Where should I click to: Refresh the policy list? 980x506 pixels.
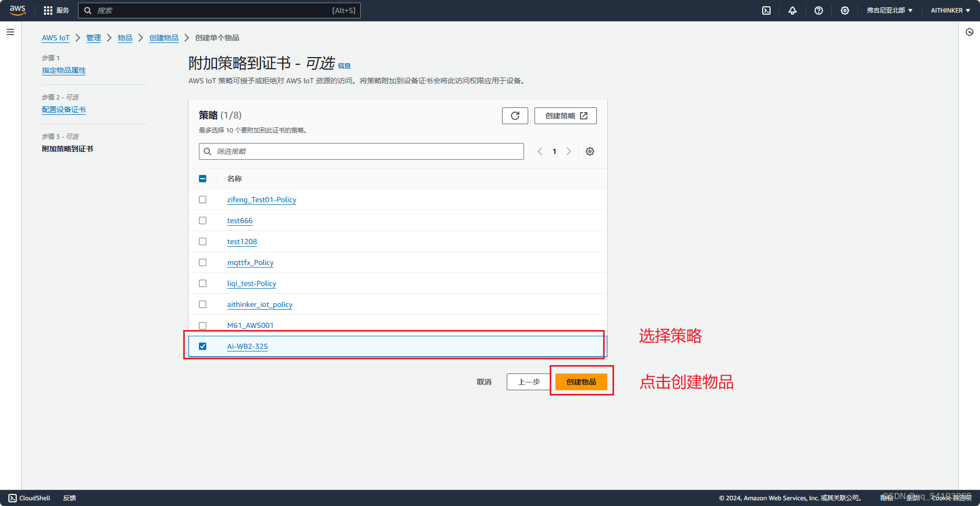pos(515,116)
